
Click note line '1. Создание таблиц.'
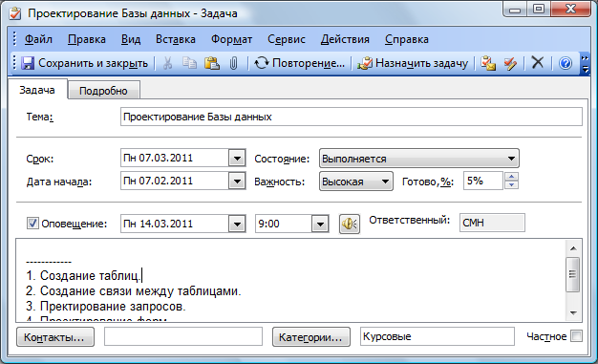point(83,275)
